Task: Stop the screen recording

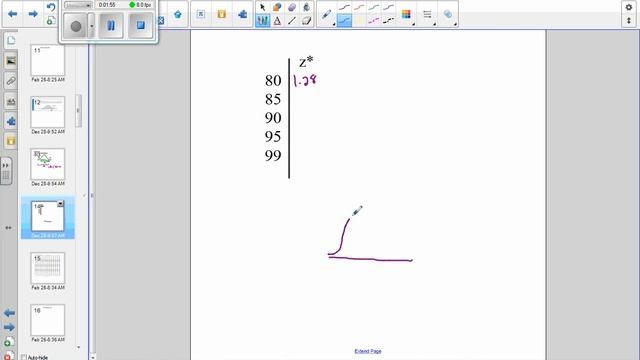Action: click(x=140, y=26)
